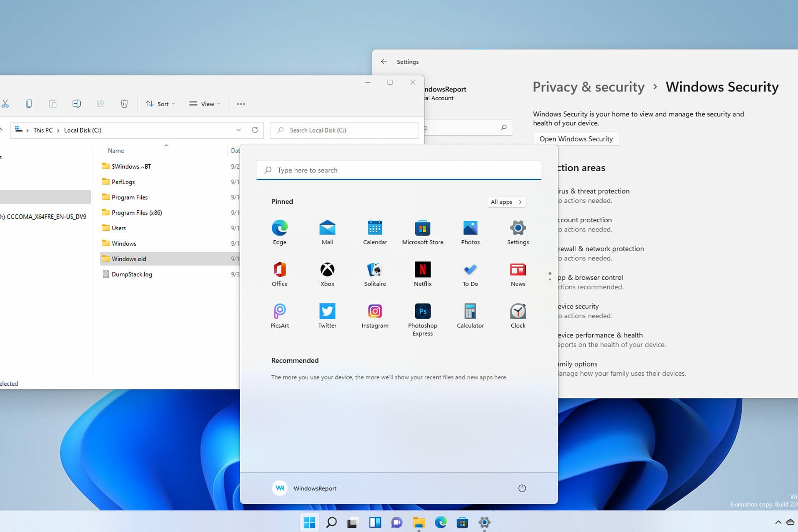Show All apps list
The image size is (798, 532).
coord(506,202)
